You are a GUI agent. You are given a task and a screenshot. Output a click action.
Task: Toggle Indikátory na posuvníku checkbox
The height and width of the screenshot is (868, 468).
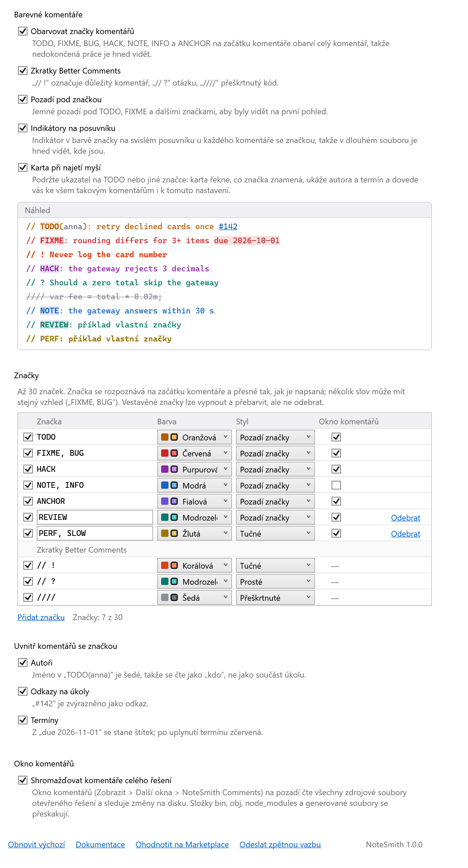(x=23, y=128)
